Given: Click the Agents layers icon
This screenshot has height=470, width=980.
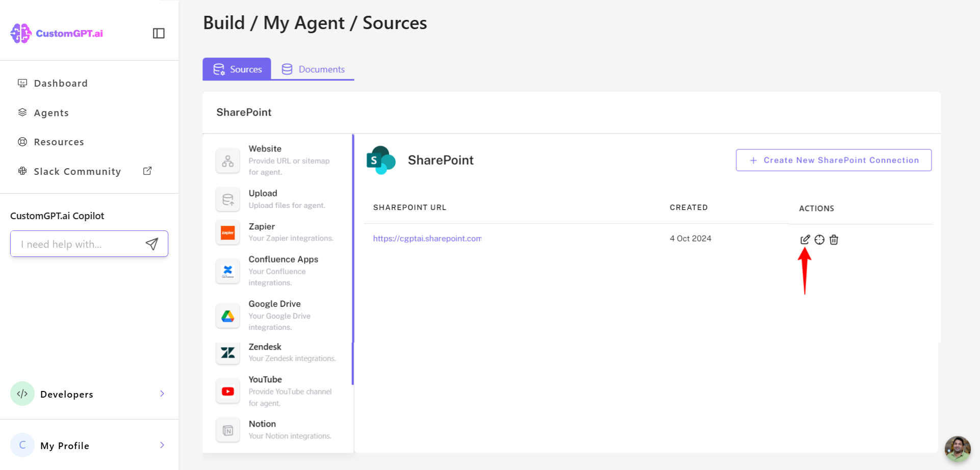Looking at the screenshot, I should [22, 112].
